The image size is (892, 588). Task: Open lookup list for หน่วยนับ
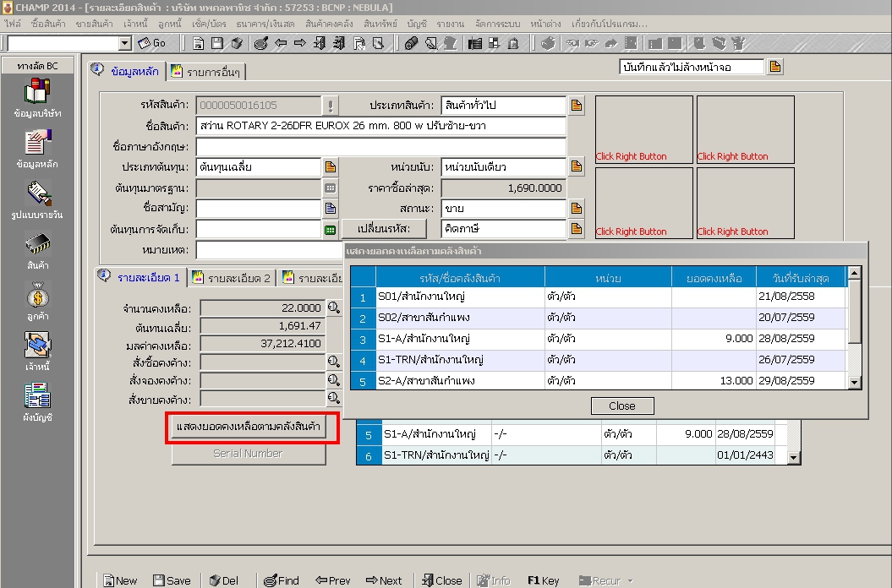click(577, 166)
